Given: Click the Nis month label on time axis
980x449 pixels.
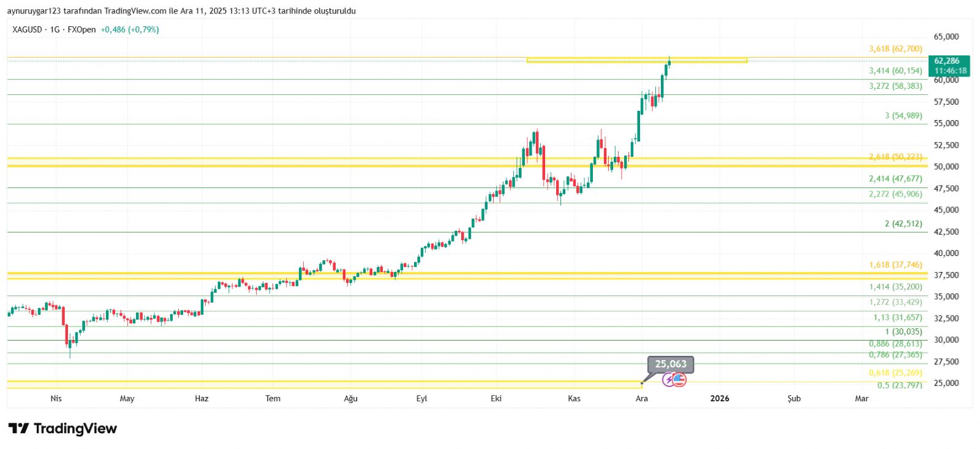Looking at the screenshot, I should (56, 398).
